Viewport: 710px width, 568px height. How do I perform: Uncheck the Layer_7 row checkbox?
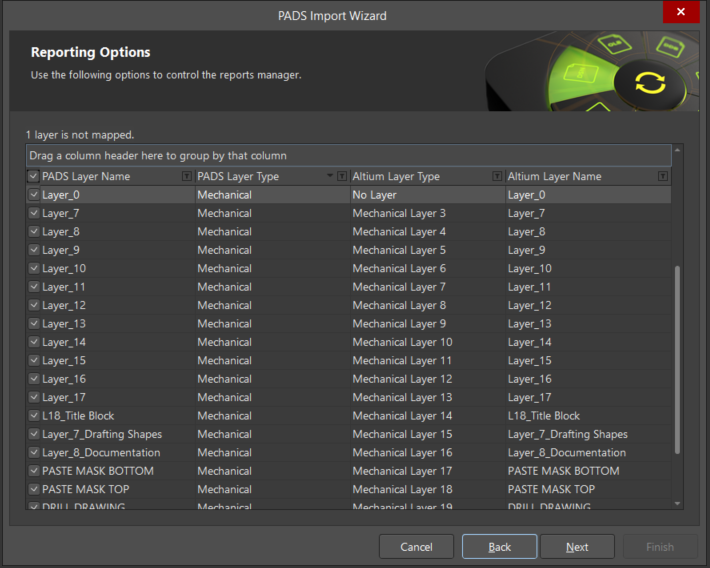click(x=34, y=213)
